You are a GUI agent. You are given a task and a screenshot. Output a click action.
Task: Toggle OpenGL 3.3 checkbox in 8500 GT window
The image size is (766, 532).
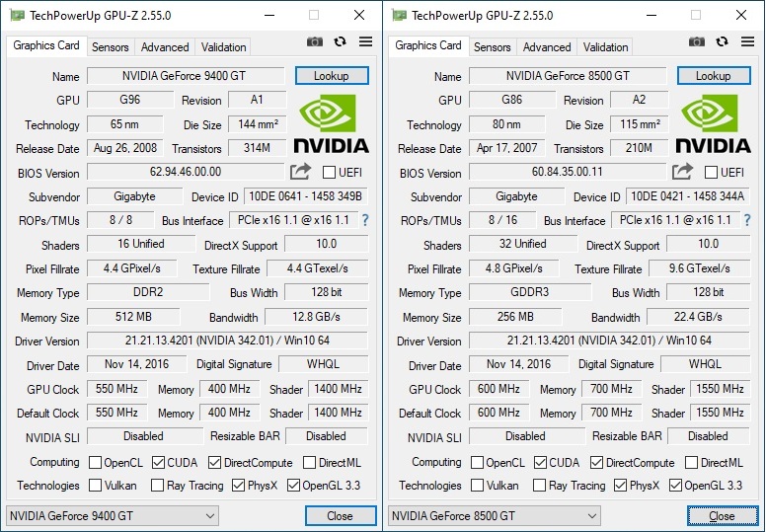(675, 485)
